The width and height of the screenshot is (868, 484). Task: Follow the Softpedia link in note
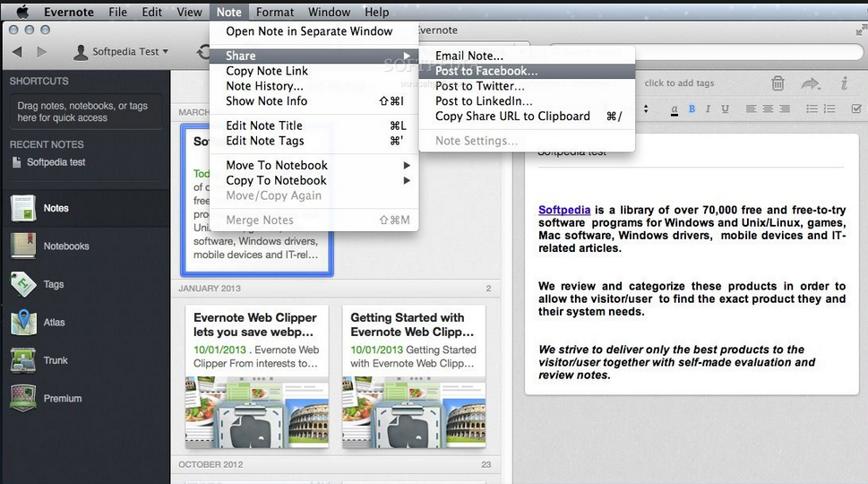point(564,210)
